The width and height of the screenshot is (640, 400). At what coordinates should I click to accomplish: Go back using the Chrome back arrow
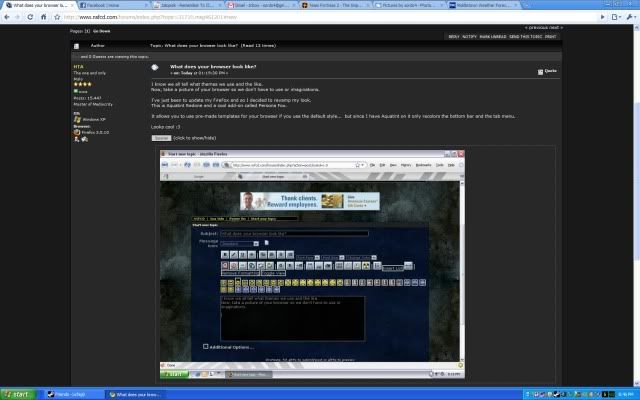pos(7,17)
